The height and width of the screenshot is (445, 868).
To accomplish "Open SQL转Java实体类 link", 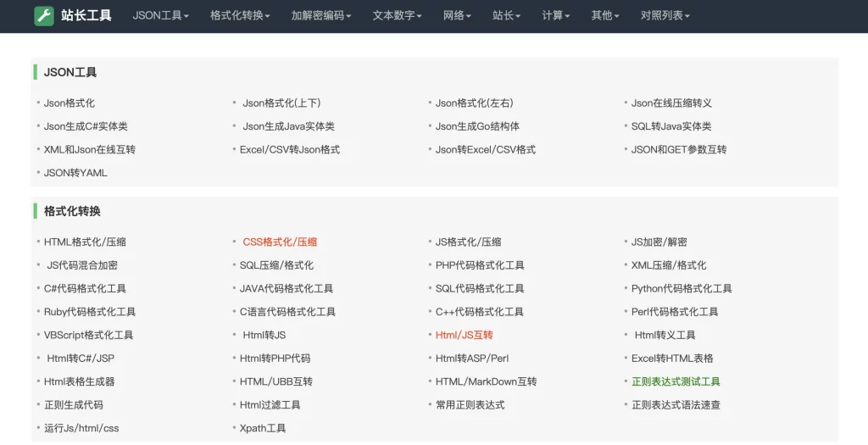I will pyautogui.click(x=671, y=126).
